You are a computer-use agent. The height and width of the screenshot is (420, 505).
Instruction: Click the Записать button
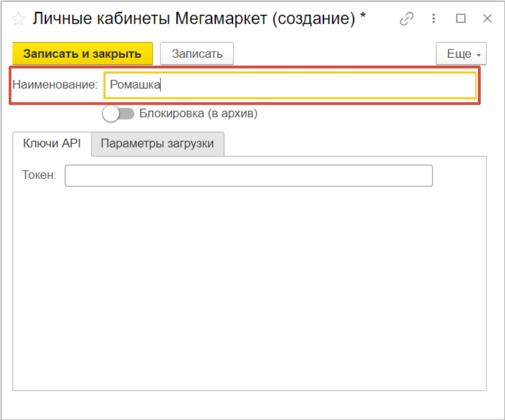point(197,54)
